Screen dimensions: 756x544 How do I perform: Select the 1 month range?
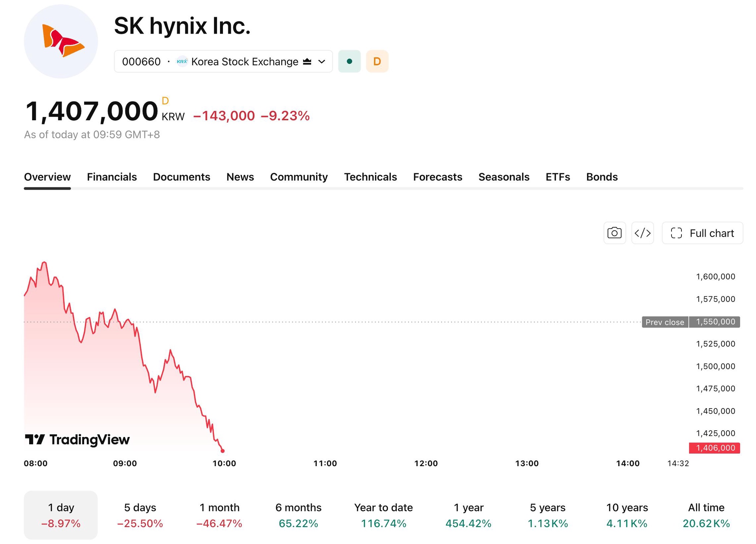pos(219,515)
